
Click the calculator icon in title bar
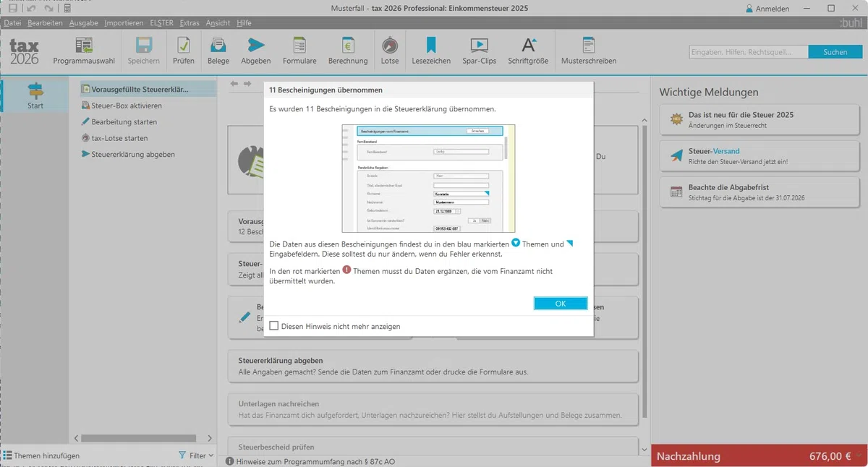click(67, 8)
